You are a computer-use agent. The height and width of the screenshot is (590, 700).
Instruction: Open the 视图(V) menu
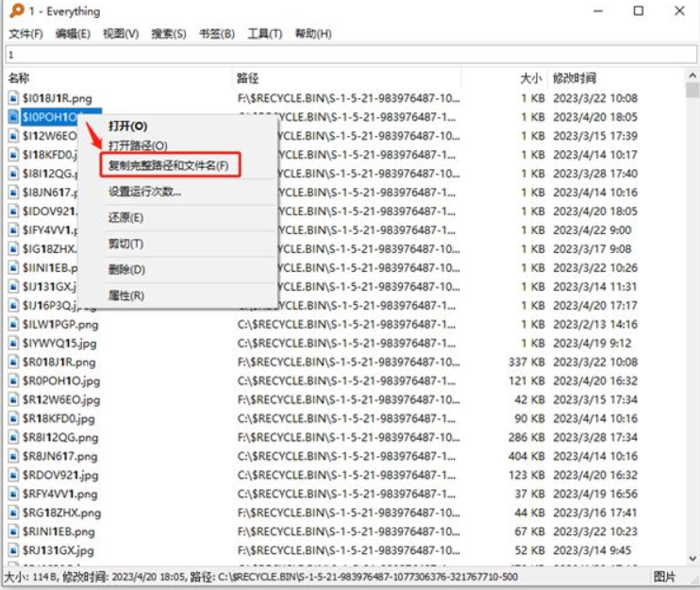(x=121, y=34)
